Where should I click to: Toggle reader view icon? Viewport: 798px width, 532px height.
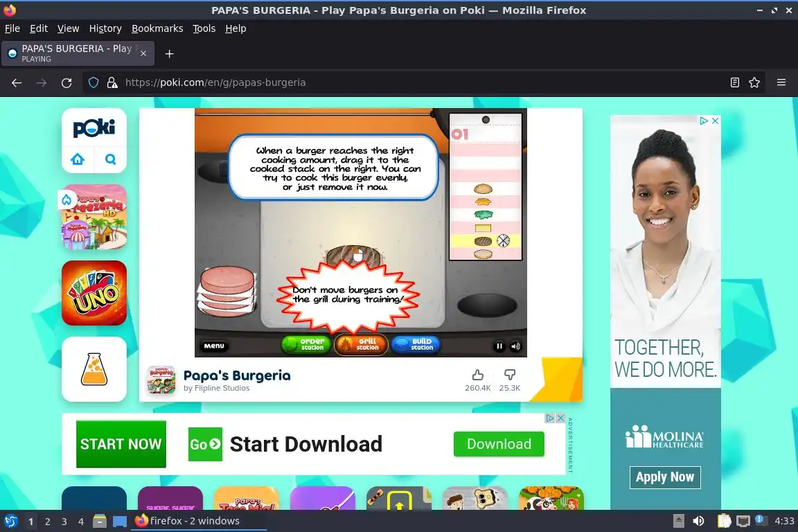point(735,82)
